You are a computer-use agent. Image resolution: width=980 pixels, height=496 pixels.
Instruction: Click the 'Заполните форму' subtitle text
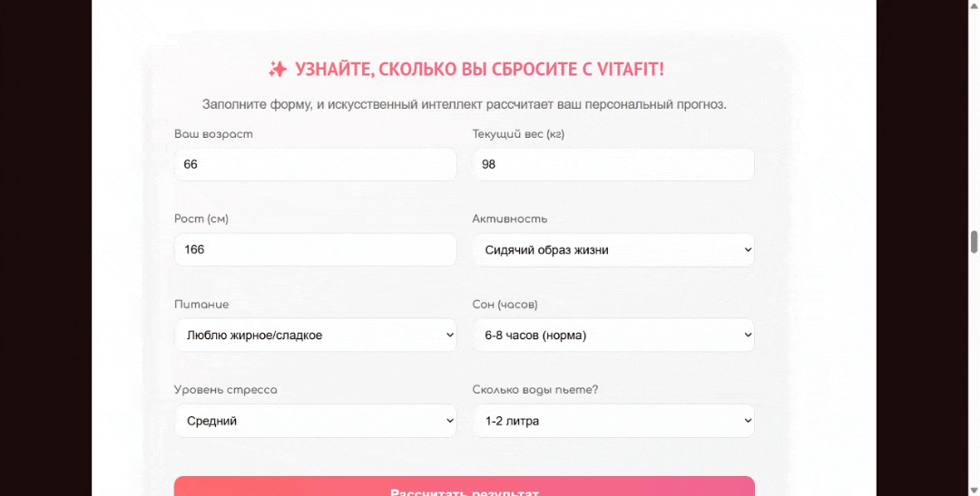coord(464,104)
